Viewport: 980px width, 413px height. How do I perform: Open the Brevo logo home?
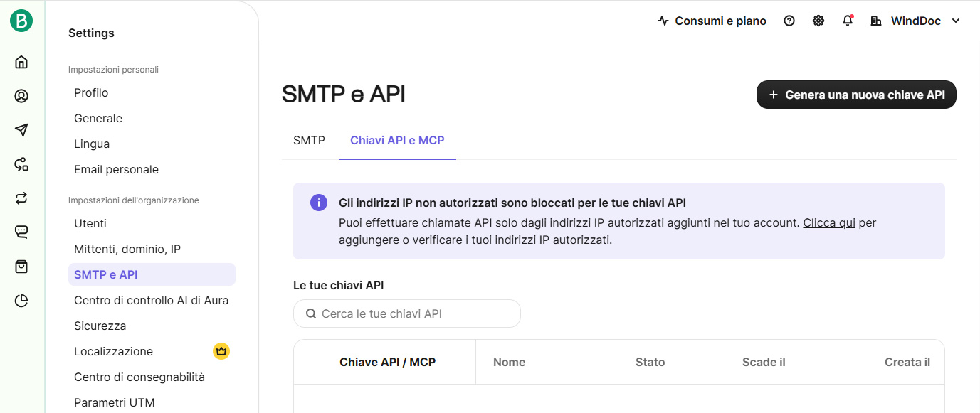pyautogui.click(x=21, y=21)
